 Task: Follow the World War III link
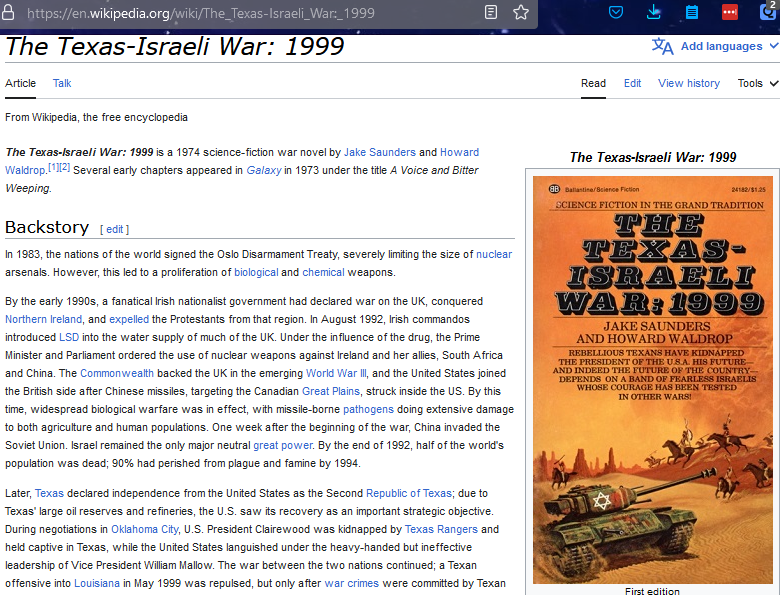[336, 373]
